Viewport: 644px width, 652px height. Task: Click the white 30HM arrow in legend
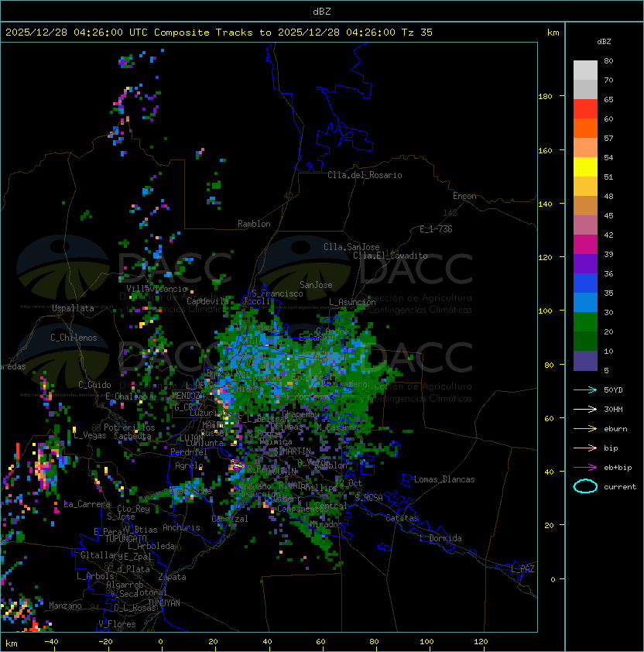pyautogui.click(x=585, y=409)
